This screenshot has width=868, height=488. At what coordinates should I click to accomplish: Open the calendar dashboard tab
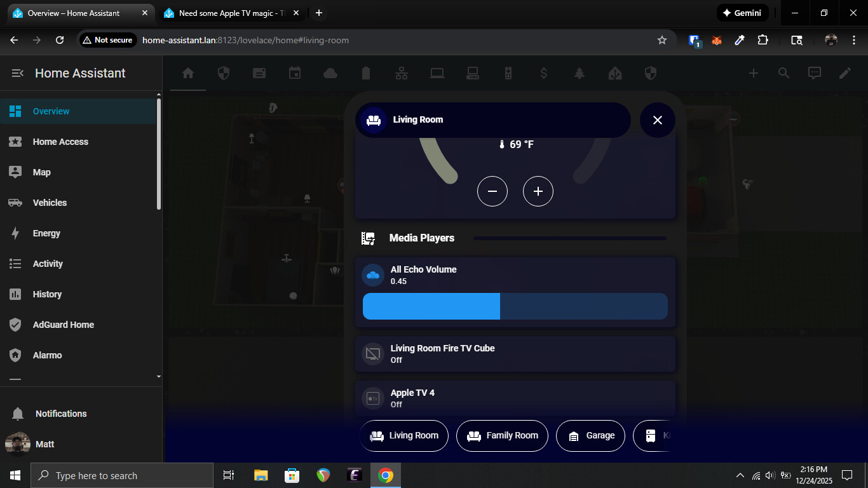295,73
